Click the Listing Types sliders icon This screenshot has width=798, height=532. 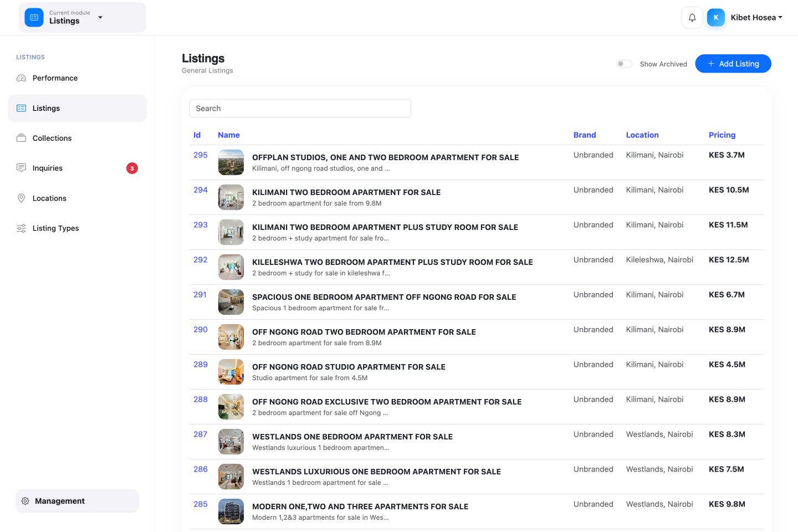tap(21, 228)
